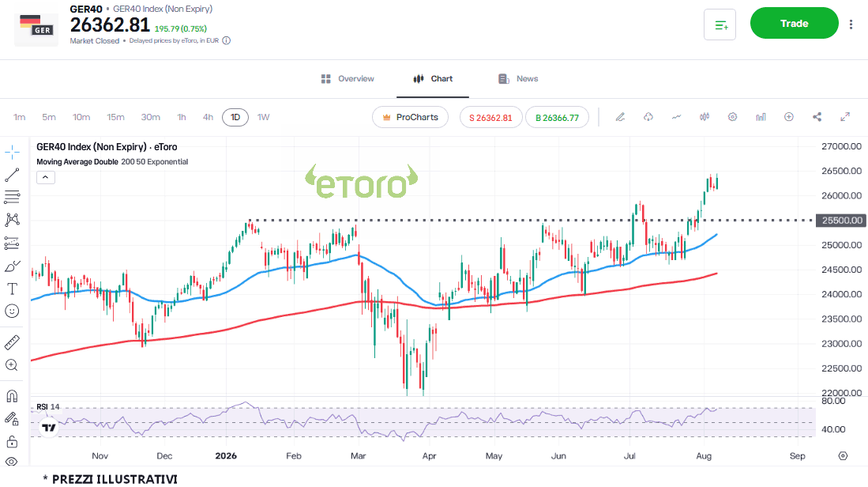Image resolution: width=868 pixels, height=487 pixels.
Task: Select the 30m timeframe
Action: [x=151, y=117]
